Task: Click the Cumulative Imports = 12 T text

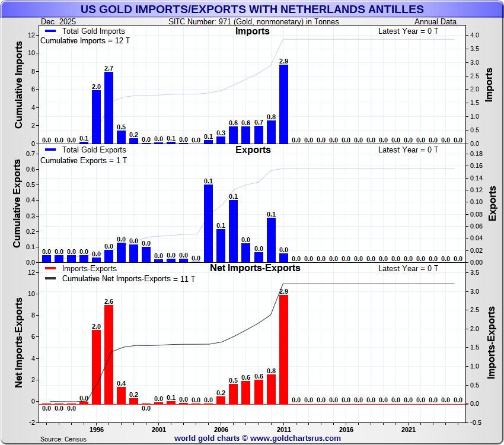Action: [x=85, y=41]
